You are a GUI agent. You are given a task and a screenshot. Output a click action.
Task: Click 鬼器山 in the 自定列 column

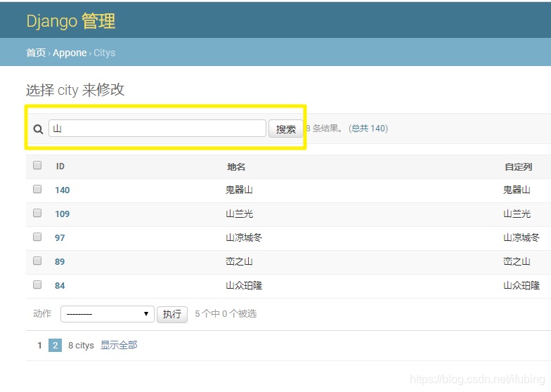coord(517,190)
